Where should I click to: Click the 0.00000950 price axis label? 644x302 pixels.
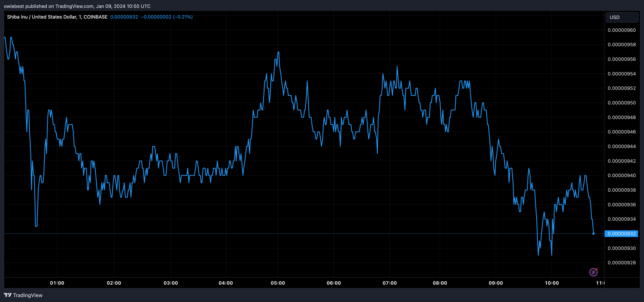pos(622,103)
